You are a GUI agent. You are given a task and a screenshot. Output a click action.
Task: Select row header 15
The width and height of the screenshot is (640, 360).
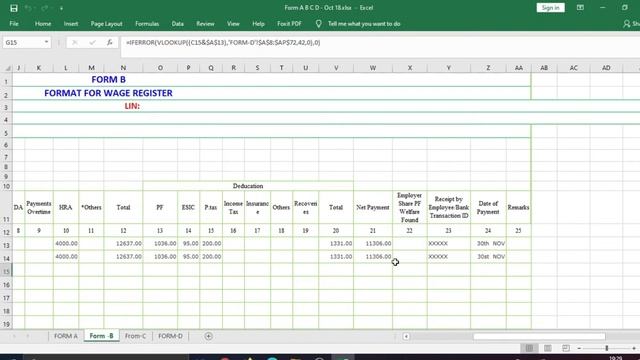click(x=6, y=271)
